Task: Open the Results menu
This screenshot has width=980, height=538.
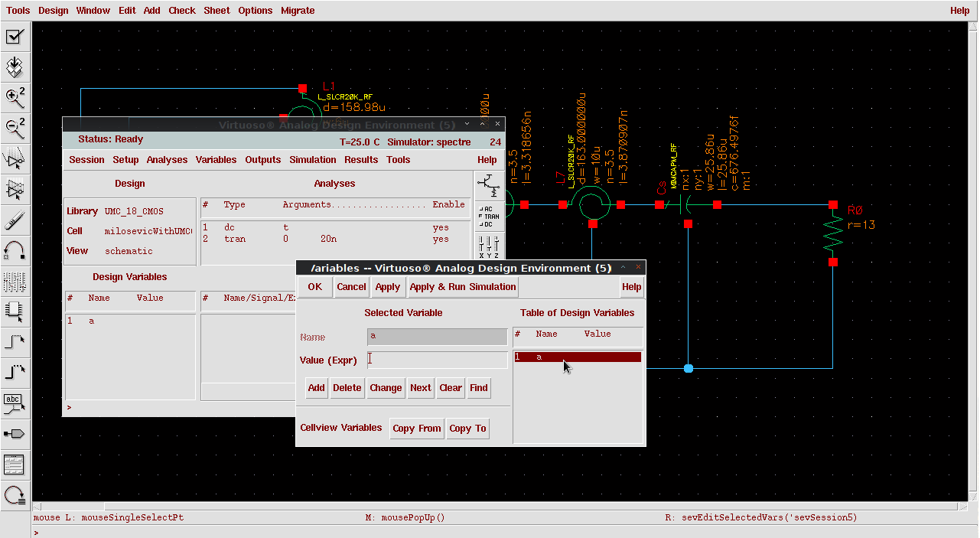Action: point(361,160)
